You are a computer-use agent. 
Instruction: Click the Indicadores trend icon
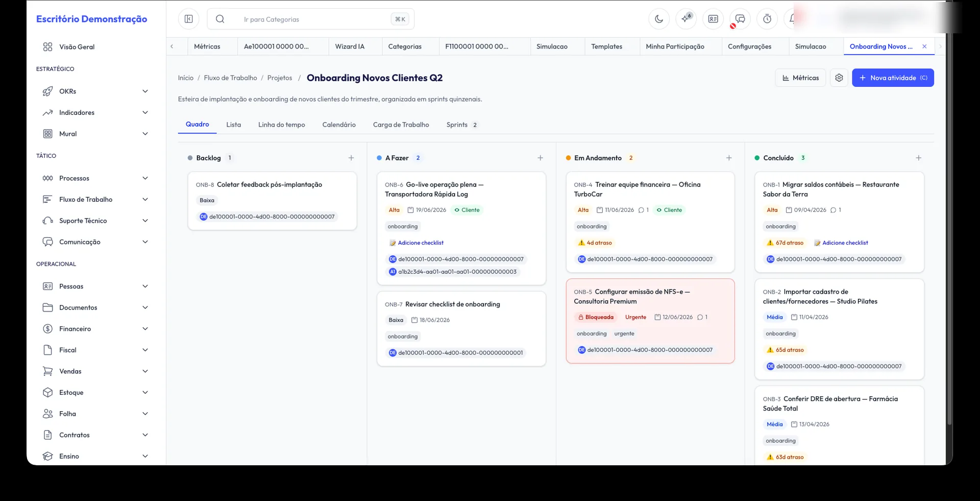click(47, 112)
